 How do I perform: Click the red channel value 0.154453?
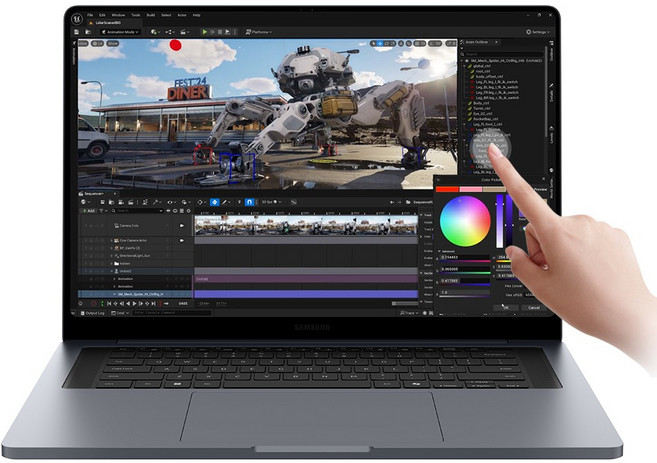click(464, 257)
